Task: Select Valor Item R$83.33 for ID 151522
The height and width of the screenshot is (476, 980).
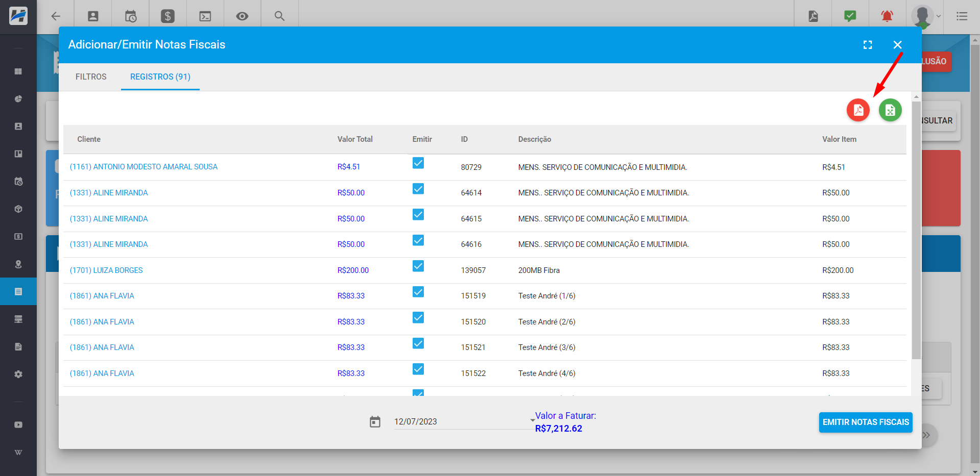Action: click(x=836, y=373)
